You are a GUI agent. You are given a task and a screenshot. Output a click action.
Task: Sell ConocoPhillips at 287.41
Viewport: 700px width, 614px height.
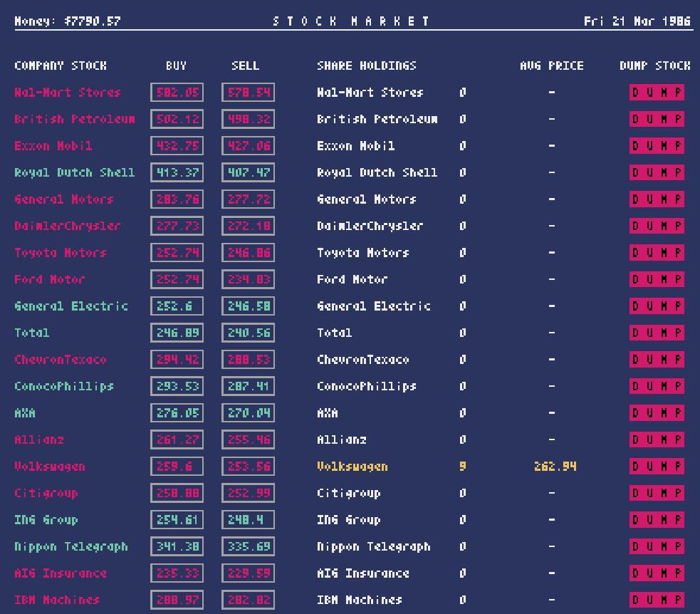248,386
